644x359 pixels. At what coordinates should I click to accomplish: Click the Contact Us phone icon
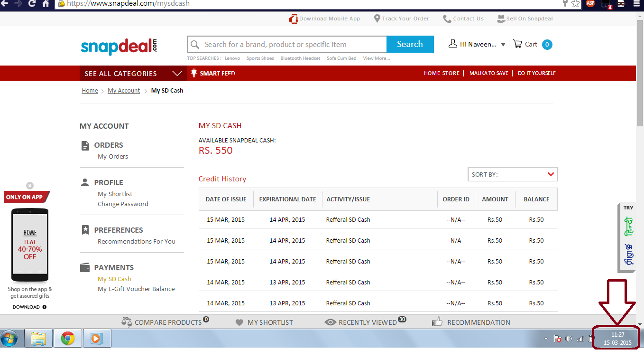tap(447, 19)
